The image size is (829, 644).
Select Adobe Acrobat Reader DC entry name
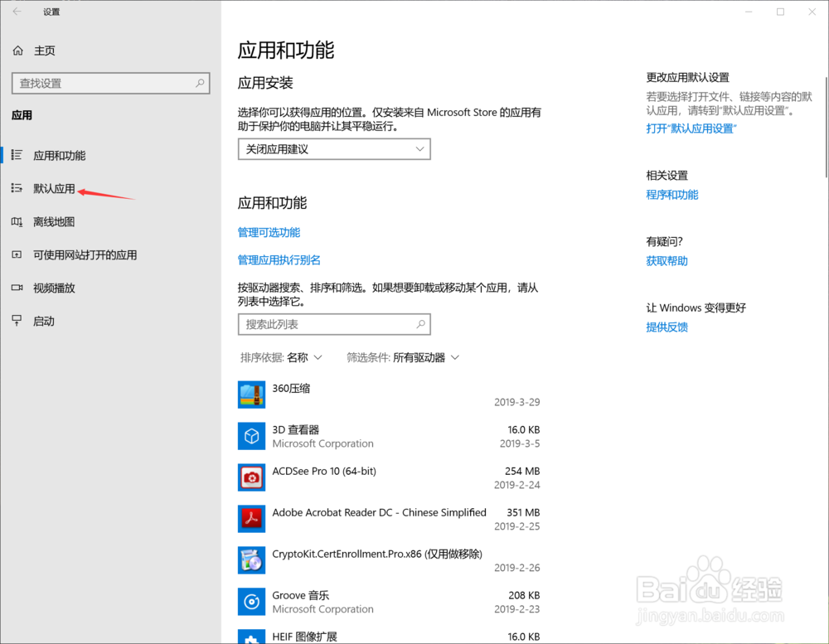(379, 512)
